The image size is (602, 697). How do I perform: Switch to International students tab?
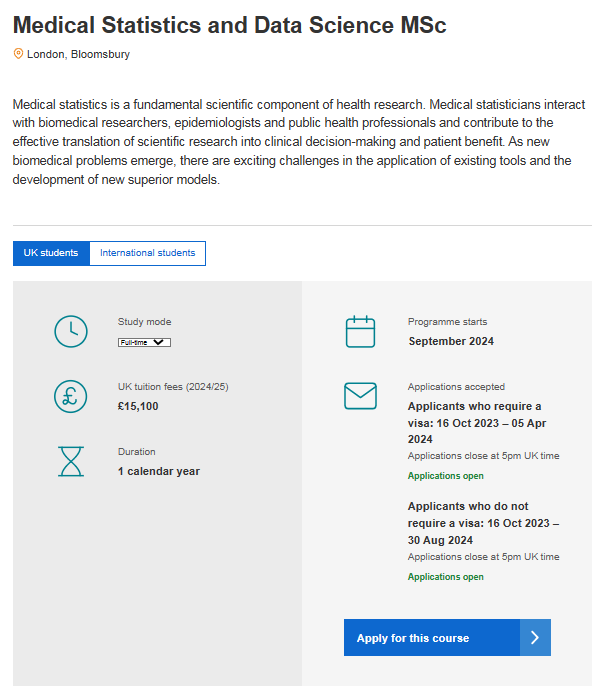click(148, 253)
